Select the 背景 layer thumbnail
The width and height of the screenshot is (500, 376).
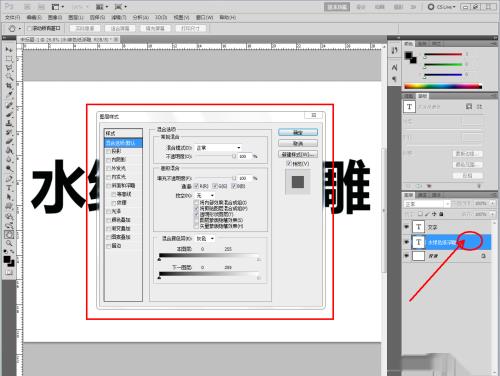418,256
